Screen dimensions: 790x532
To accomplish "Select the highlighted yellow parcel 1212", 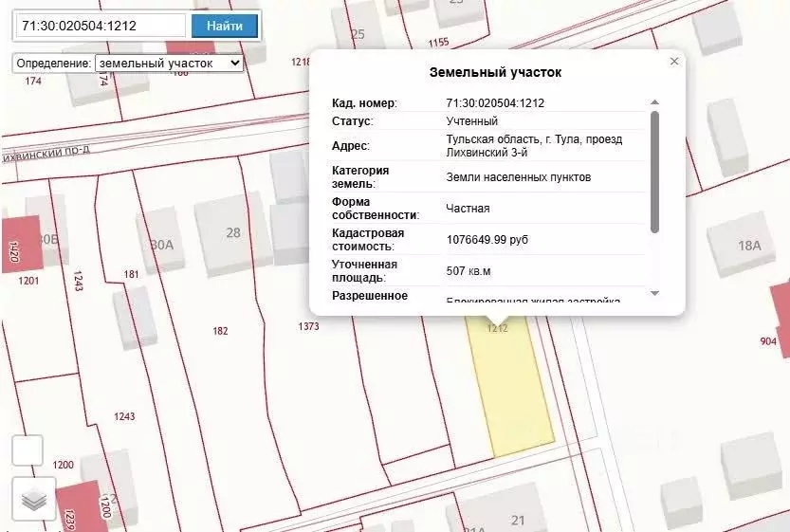I will [510, 387].
